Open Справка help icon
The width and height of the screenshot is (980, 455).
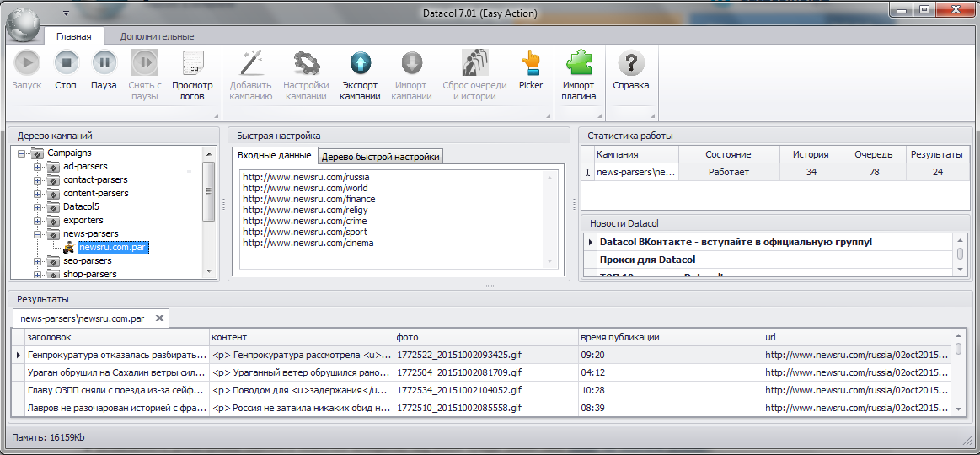click(630, 62)
